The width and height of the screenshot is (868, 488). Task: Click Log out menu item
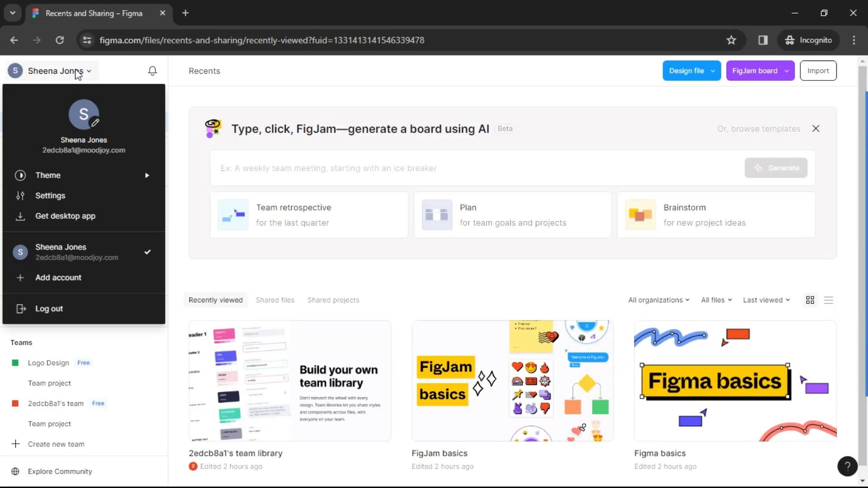tap(49, 308)
